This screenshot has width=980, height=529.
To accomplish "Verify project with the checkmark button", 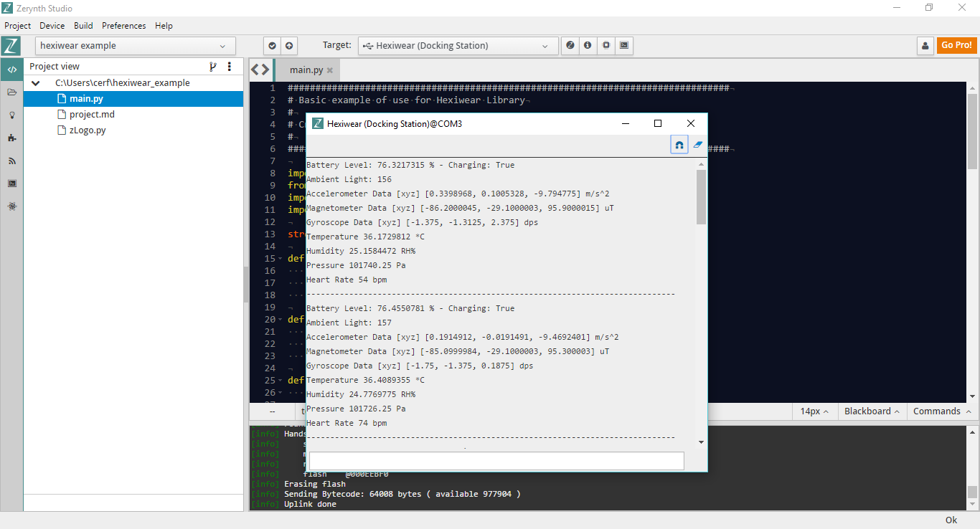I will click(272, 46).
